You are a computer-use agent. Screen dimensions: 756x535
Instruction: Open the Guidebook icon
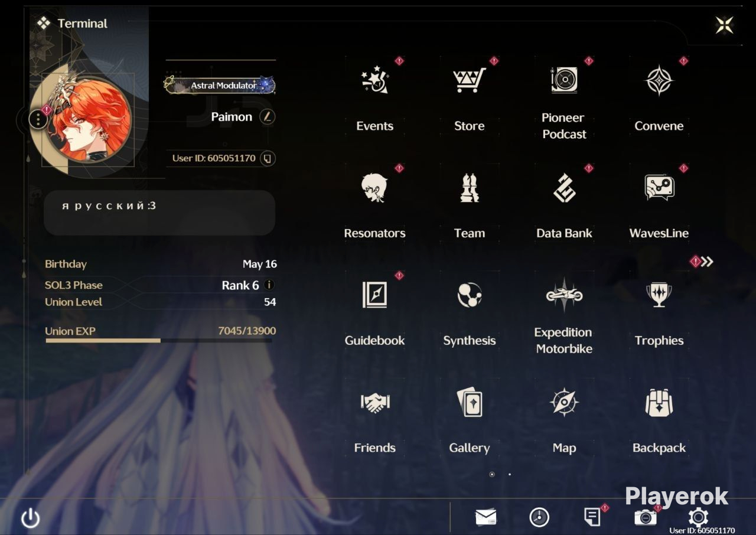375,295
